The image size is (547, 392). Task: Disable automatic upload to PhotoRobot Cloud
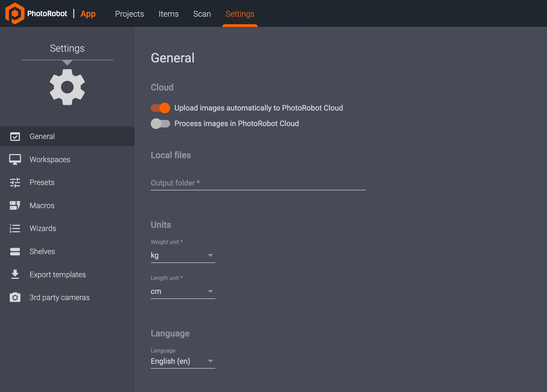click(x=160, y=108)
